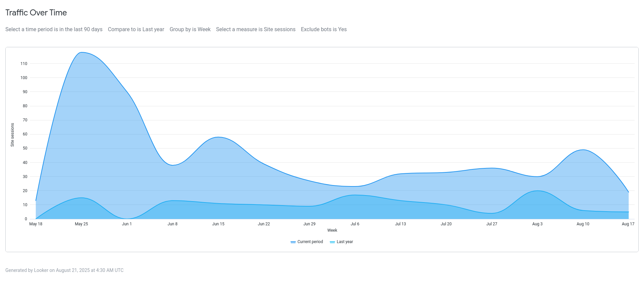Click the Aug 3 week axis label
The width and height of the screenshot is (644, 283).
coord(537,224)
